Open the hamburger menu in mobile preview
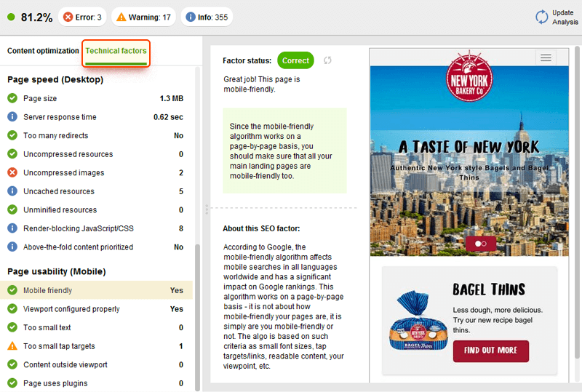 tap(546, 57)
